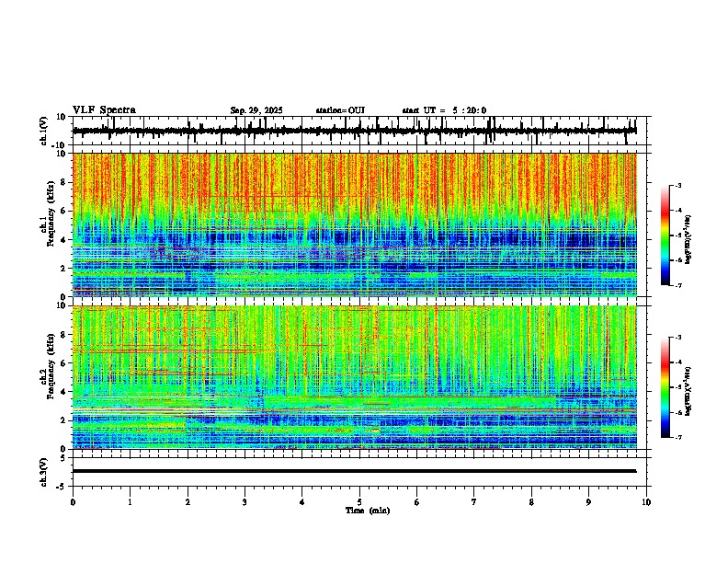This screenshot has width=728, height=563.
Task: Click the ch.2 color scale log(PSD) unit label
Action: click(x=688, y=391)
